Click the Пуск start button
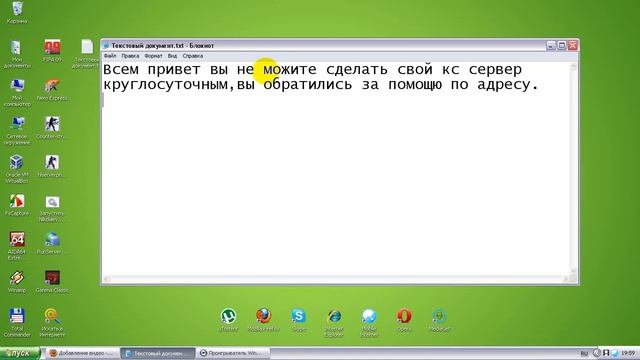The image size is (640, 360). [x=20, y=353]
